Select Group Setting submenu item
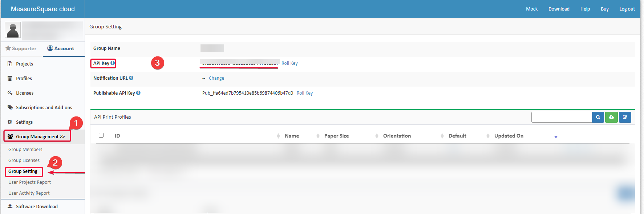Image resolution: width=644 pixels, height=214 pixels. pos(23,171)
